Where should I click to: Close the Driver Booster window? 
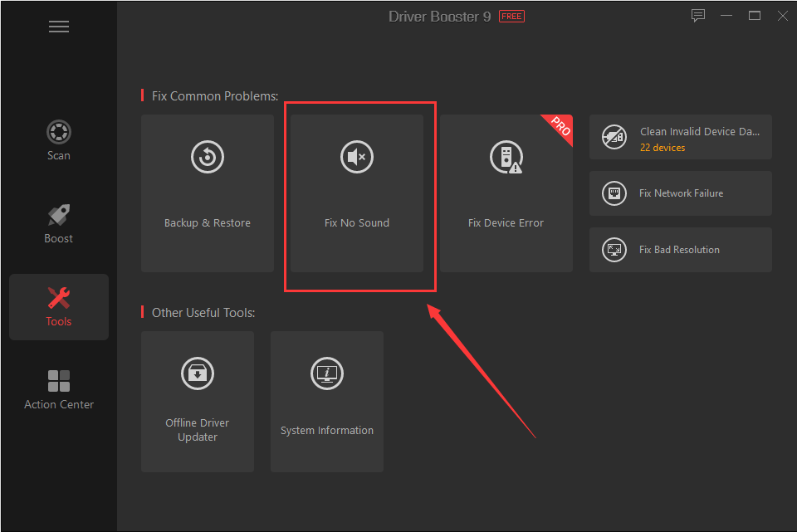click(x=783, y=16)
